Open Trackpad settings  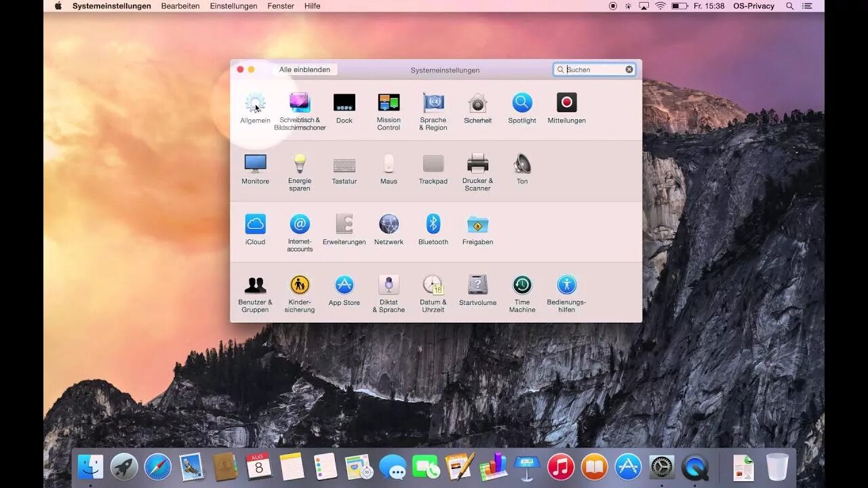click(433, 169)
